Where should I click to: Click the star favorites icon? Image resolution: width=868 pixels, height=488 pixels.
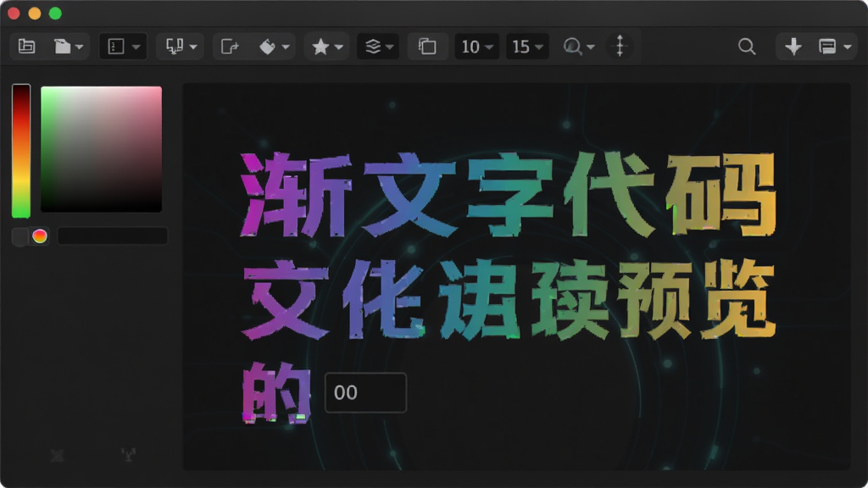(x=320, y=46)
